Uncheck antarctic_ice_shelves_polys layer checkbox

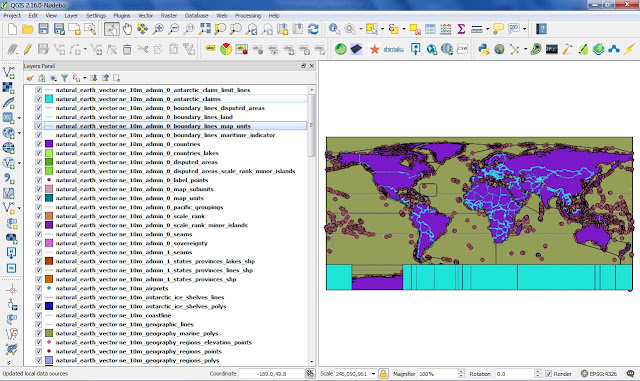tap(38, 306)
